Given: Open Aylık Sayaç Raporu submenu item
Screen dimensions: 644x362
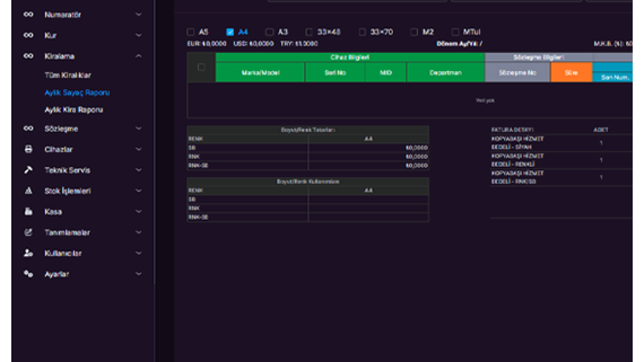Looking at the screenshot, I should point(77,93).
